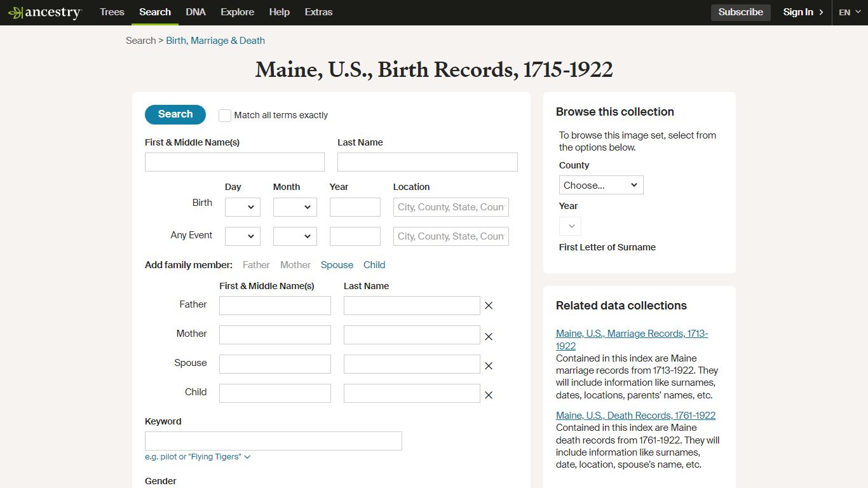Screen dimensions: 868x488
Task: Focus the Child first name field
Action: point(275,393)
